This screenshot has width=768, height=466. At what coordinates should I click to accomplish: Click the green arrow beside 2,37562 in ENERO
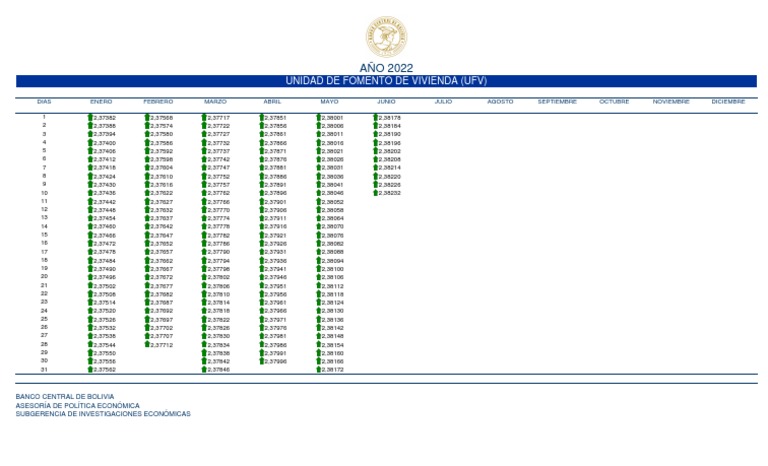point(91,369)
